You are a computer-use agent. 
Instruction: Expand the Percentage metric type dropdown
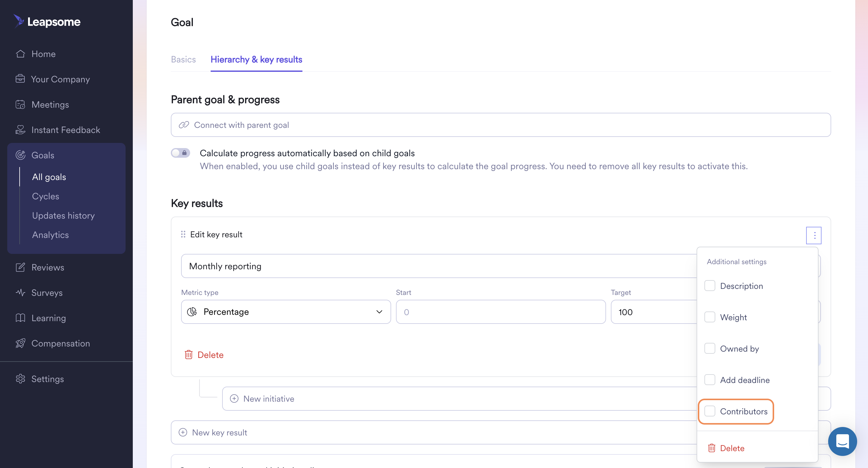click(286, 312)
